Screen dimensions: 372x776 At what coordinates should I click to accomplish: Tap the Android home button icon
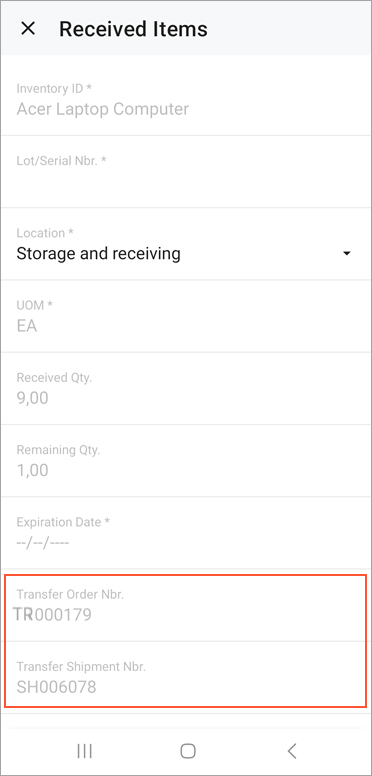(x=188, y=751)
